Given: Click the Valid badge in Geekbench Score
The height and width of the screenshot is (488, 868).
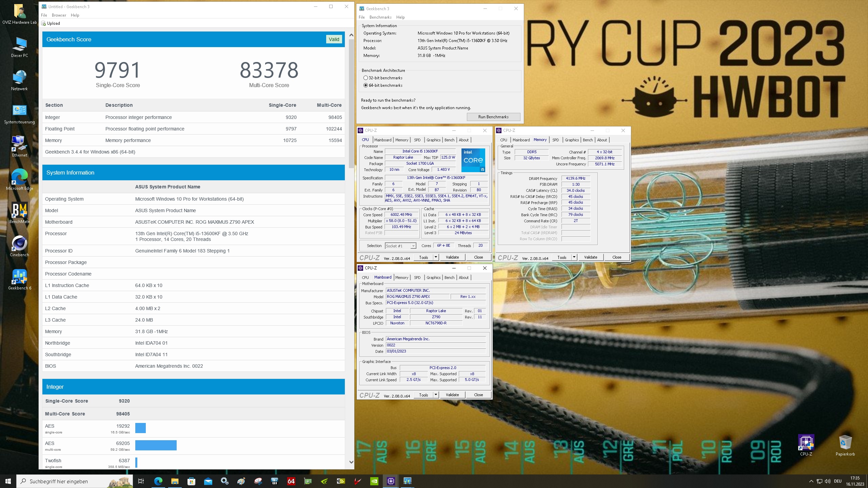Looking at the screenshot, I should point(334,39).
